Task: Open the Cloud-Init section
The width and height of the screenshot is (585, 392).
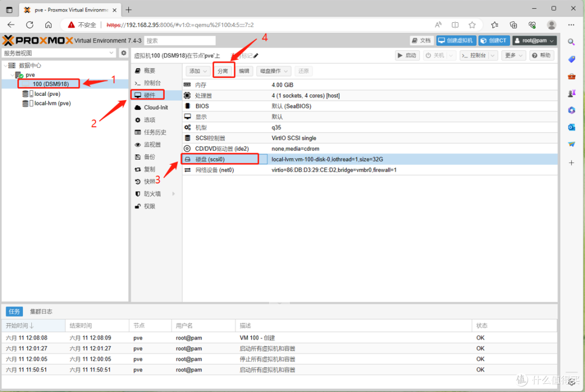Action: point(157,107)
